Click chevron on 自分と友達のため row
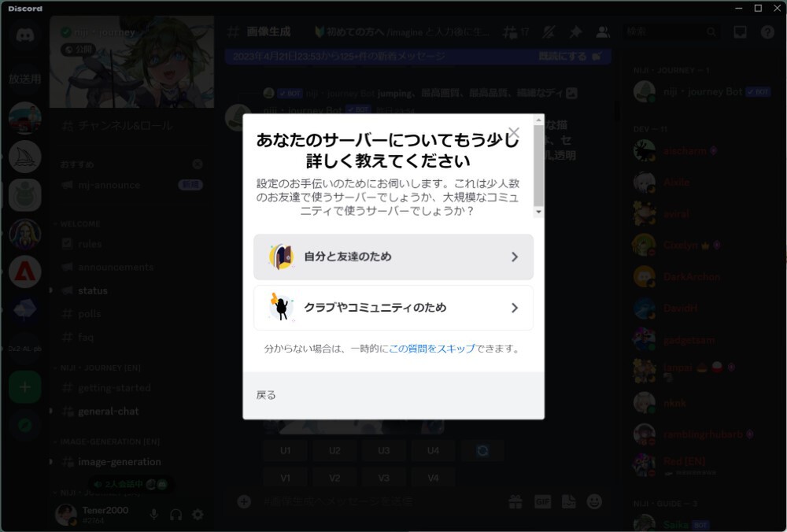787x532 pixels. (x=515, y=257)
